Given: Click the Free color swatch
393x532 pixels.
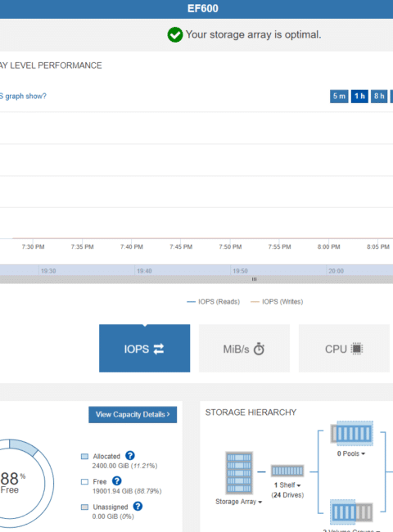Looking at the screenshot, I should pyautogui.click(x=84, y=482).
